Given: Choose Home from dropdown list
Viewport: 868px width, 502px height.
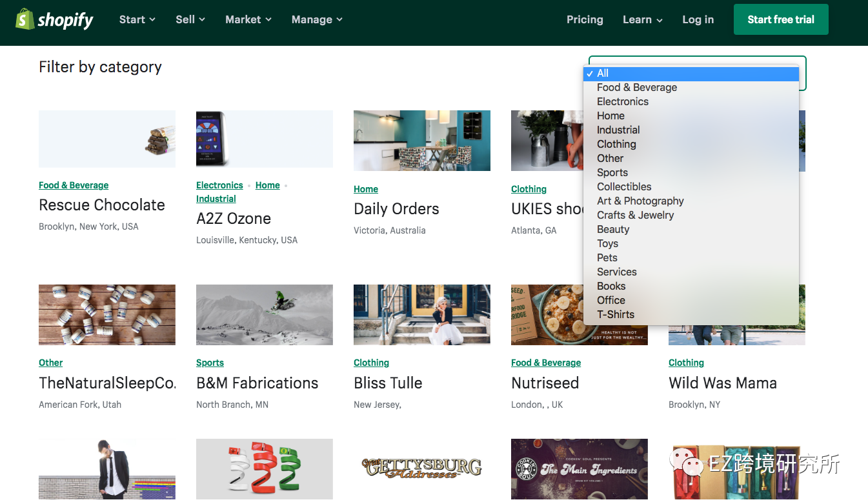Looking at the screenshot, I should (x=691, y=115).
